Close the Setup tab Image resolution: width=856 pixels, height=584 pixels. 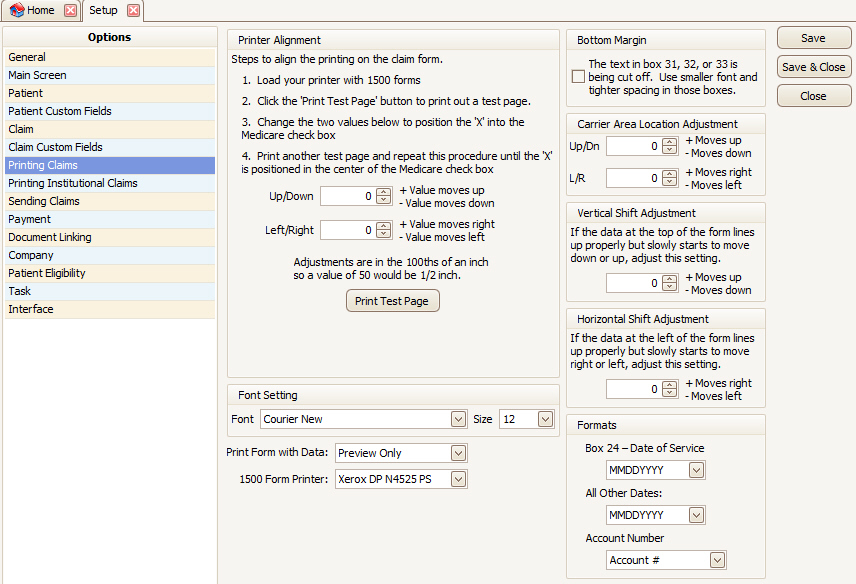tap(133, 10)
